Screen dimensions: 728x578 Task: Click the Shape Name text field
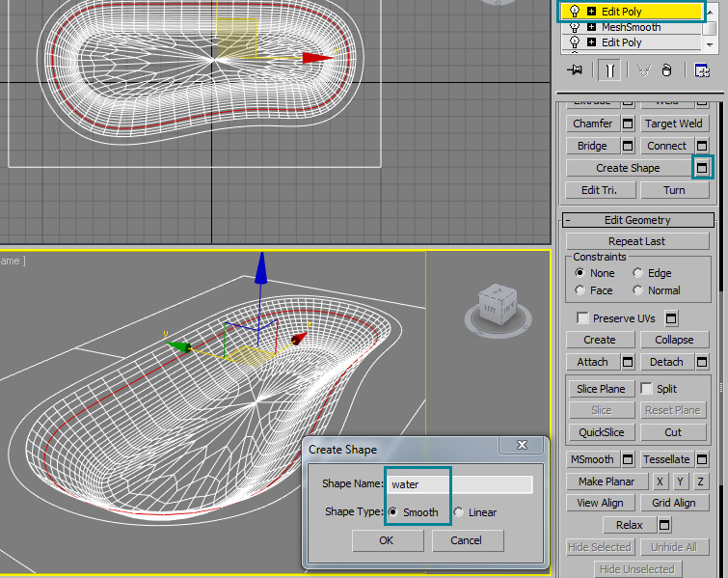(459, 484)
